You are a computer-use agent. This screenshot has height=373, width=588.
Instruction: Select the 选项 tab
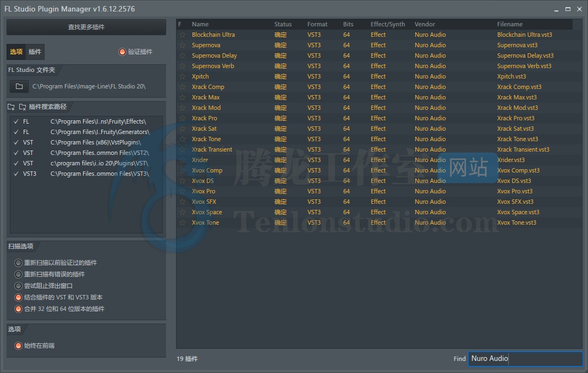coord(17,52)
